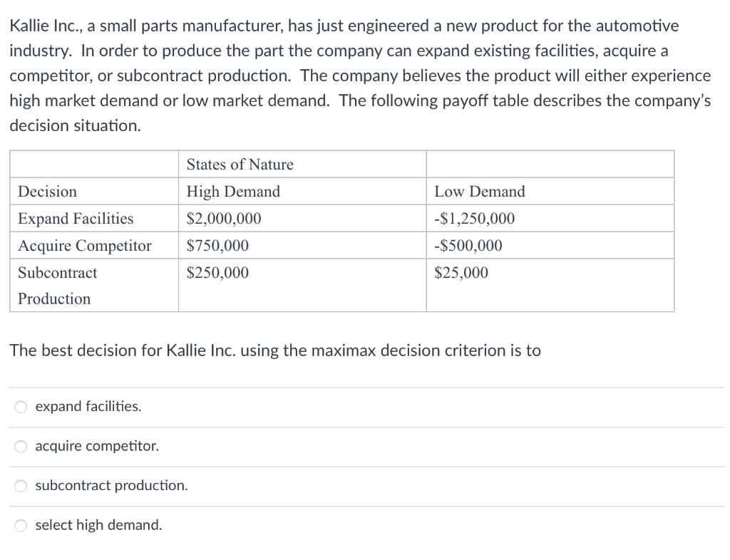Select the 'subcontract production.' answer option
730x560 pixels.
(x=21, y=486)
